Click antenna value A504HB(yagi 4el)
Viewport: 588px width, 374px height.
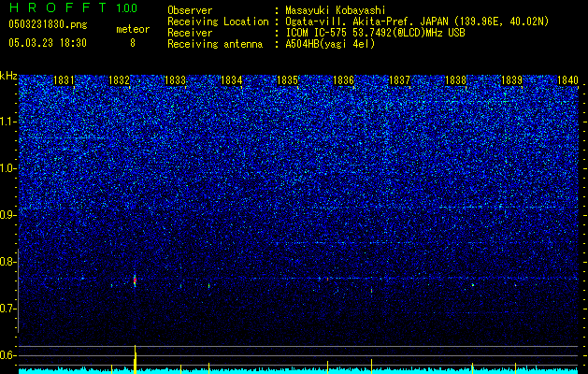[330, 44]
